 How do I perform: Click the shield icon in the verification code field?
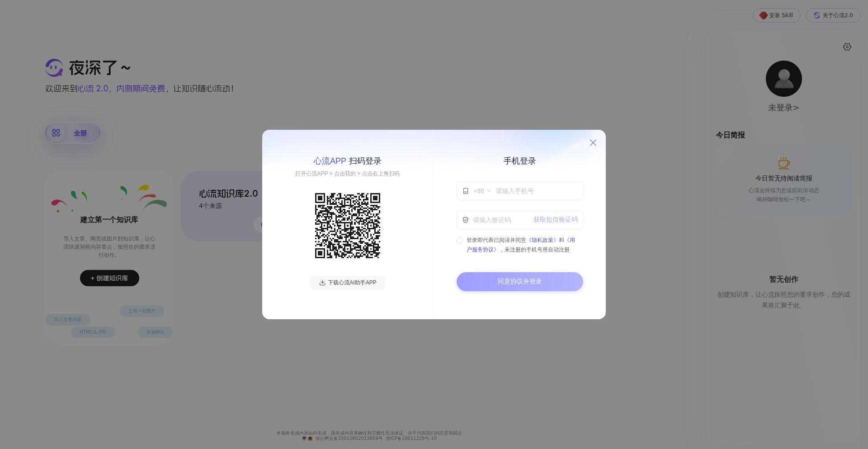pyautogui.click(x=466, y=220)
